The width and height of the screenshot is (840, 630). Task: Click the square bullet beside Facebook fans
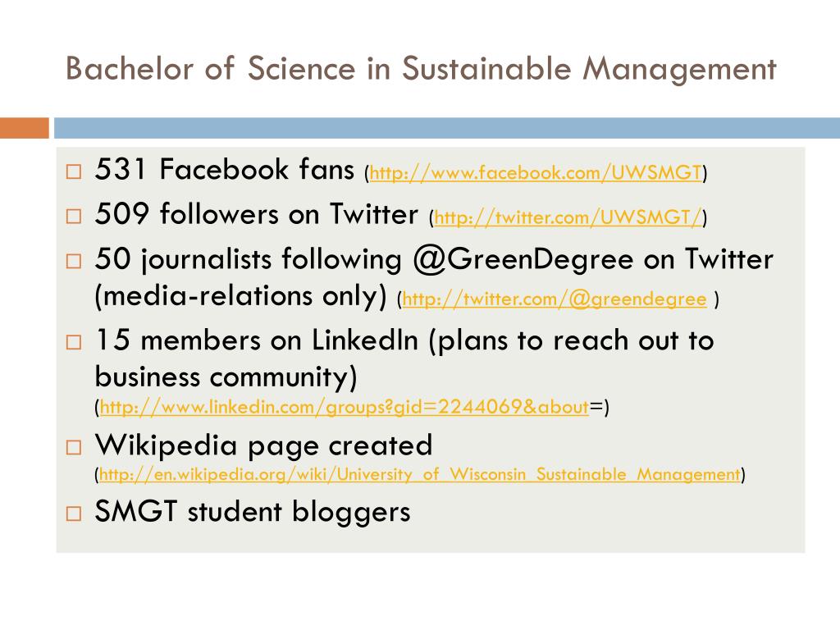point(73,172)
